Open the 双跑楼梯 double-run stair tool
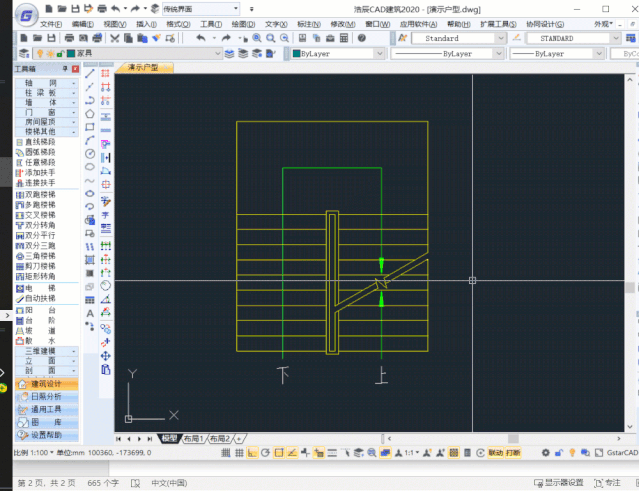The image size is (639, 491). coord(36,194)
